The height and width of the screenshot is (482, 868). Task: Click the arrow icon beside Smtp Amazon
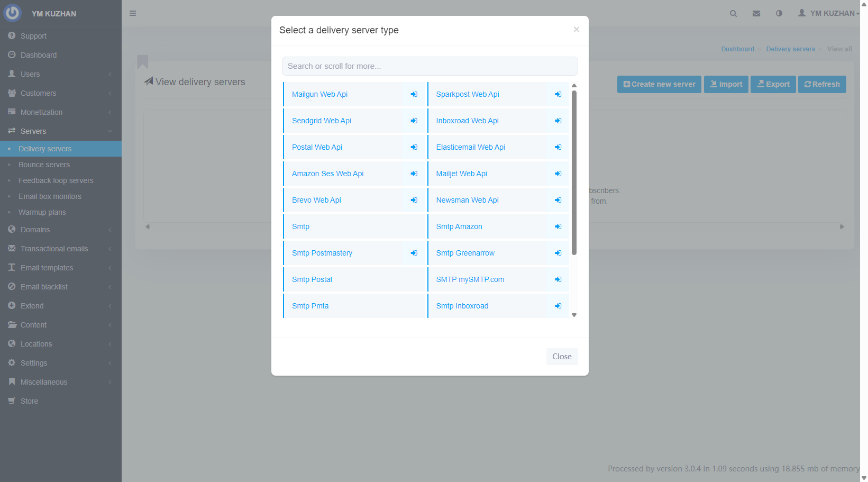(x=558, y=226)
